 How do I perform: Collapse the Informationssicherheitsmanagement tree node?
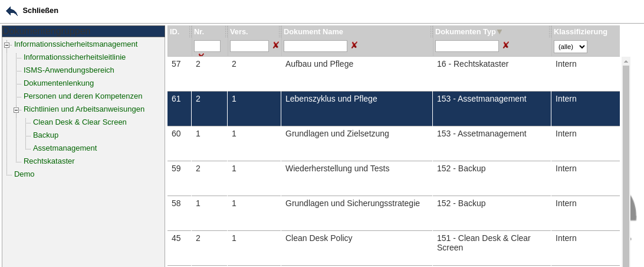pyautogui.click(x=7, y=44)
